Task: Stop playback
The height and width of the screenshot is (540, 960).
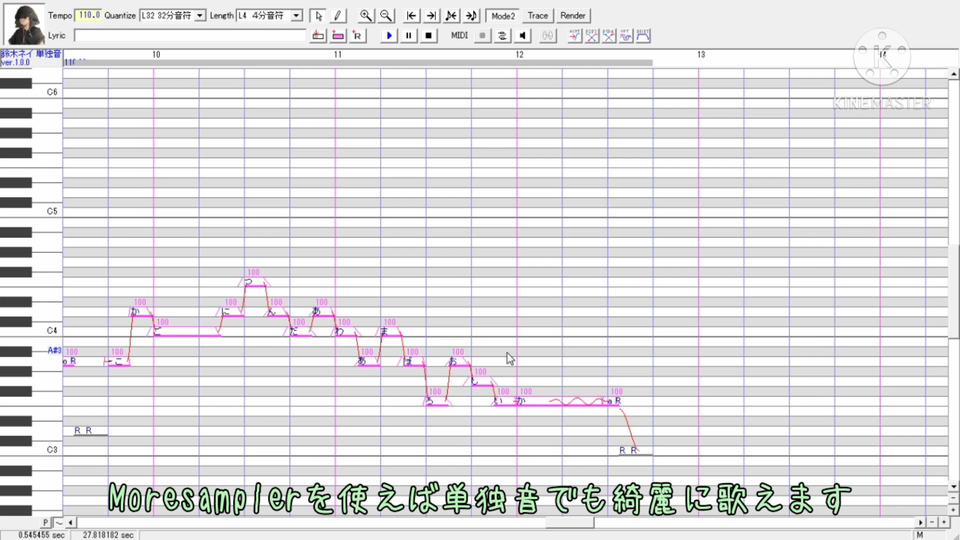Action: click(429, 36)
